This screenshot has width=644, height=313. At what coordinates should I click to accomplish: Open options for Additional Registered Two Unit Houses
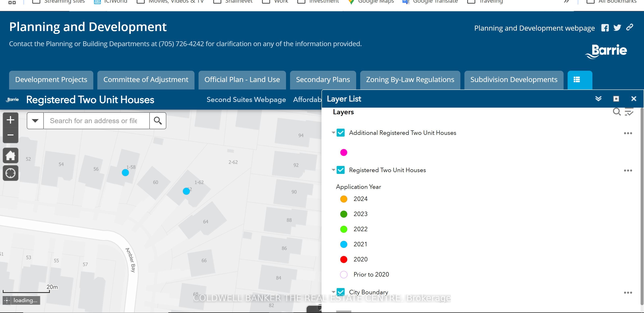pos(628,133)
